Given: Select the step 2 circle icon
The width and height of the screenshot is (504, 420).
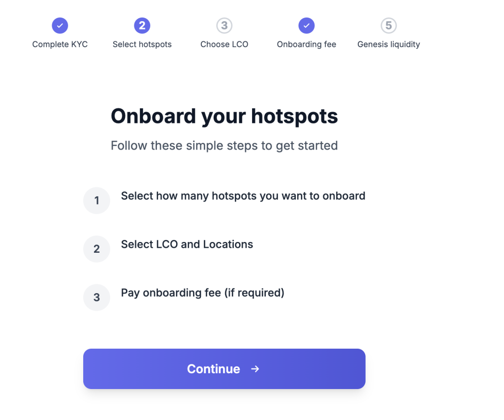Looking at the screenshot, I should [x=142, y=26].
